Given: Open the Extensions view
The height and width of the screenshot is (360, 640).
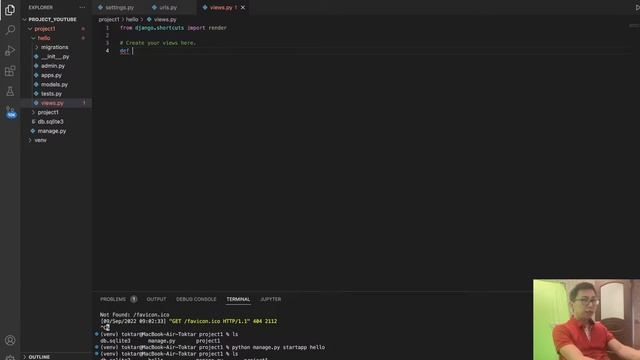Looking at the screenshot, I should pyautogui.click(x=10, y=71).
